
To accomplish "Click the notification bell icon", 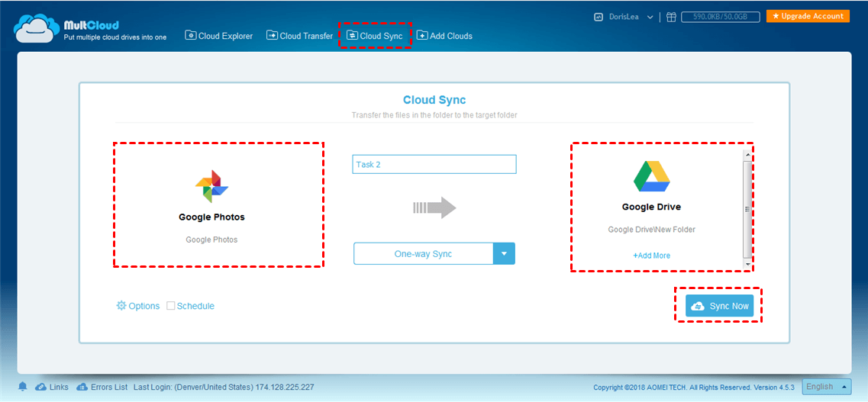I will pos(23,387).
